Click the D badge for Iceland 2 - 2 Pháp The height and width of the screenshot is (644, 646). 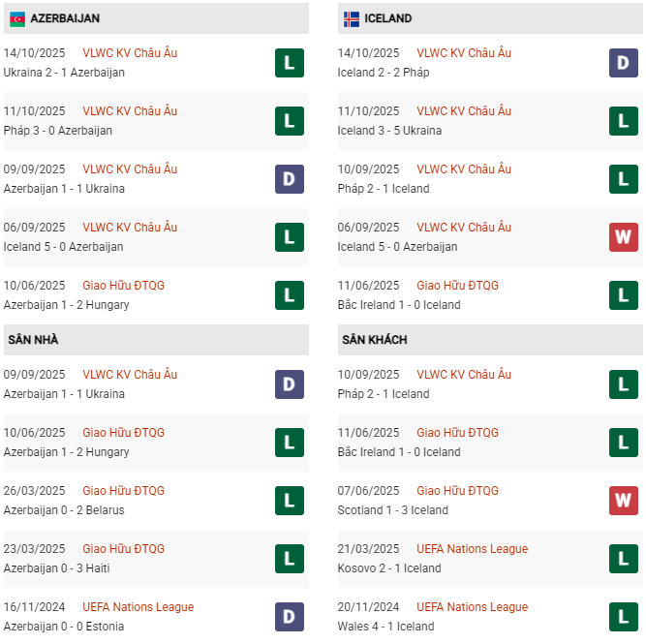click(623, 63)
